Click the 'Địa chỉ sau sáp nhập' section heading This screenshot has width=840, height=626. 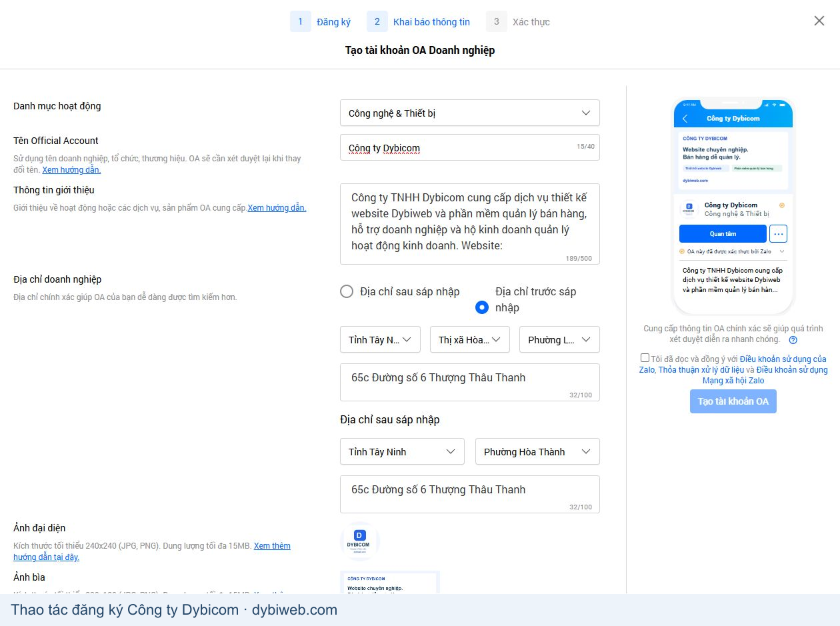pyautogui.click(x=390, y=419)
